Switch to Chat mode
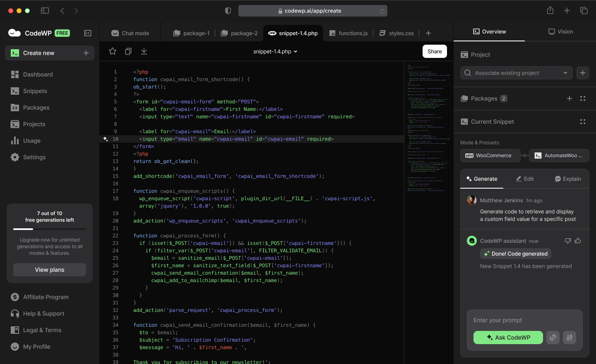This screenshot has width=596, height=364. 130,33
